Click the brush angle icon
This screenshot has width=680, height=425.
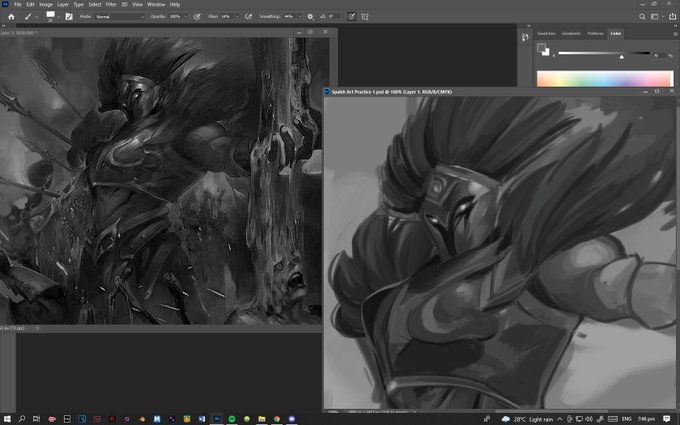pos(323,16)
